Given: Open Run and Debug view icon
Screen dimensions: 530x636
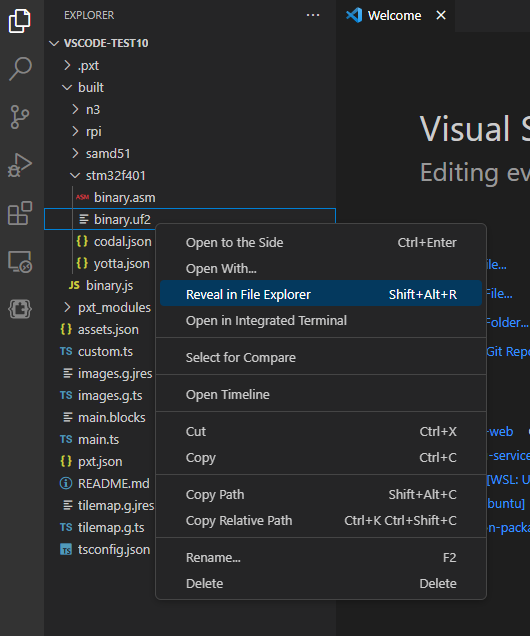Looking at the screenshot, I should click(x=19, y=165).
